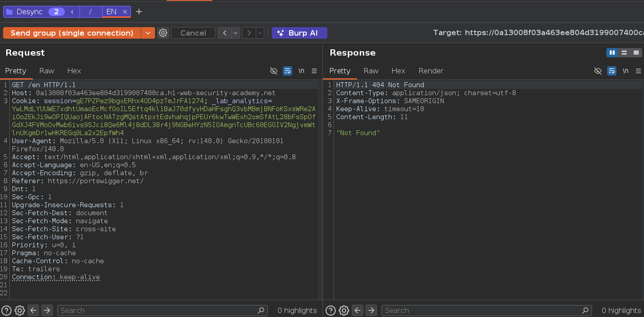Open the send options dropdown arrow

148,33
